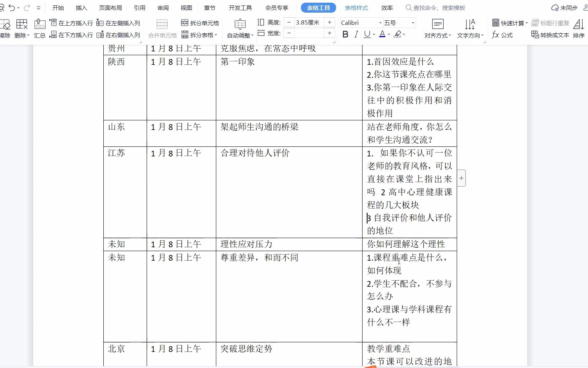This screenshot has width=588, height=368.
Task: Open the 视图 tab
Action: (x=186, y=8)
